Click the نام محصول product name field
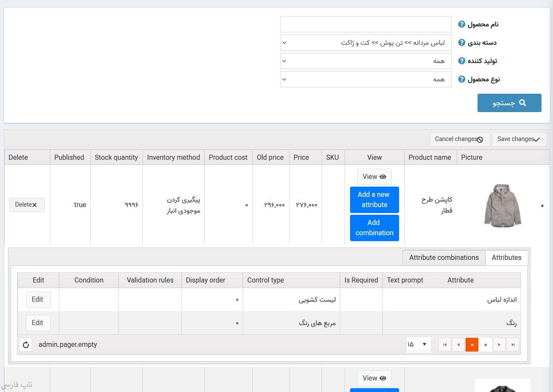 pos(366,24)
